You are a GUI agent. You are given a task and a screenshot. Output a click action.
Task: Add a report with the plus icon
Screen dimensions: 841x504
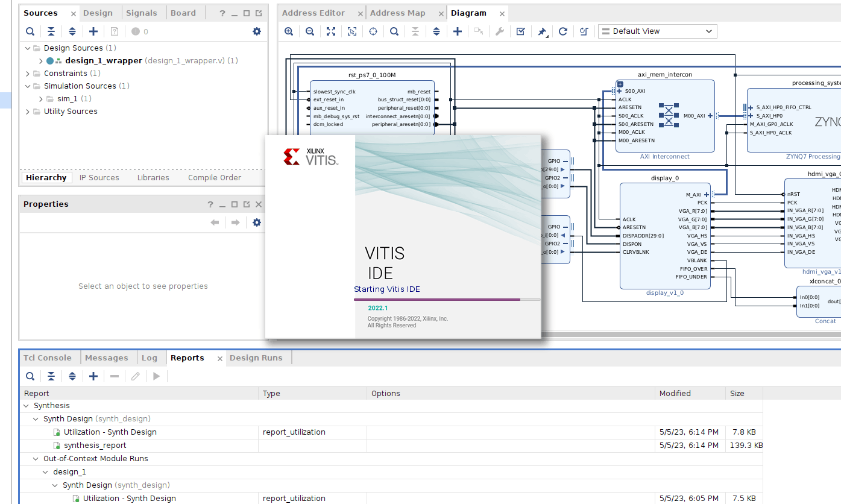coord(93,376)
